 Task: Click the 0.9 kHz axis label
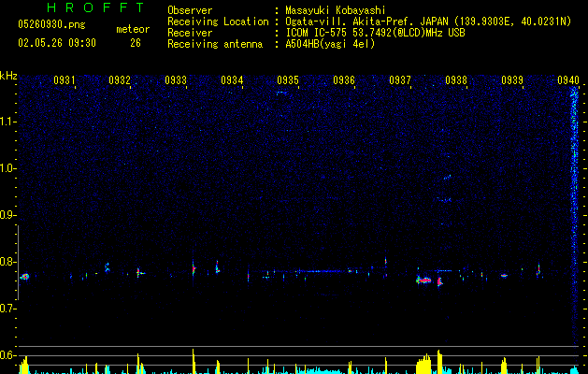coord(8,215)
